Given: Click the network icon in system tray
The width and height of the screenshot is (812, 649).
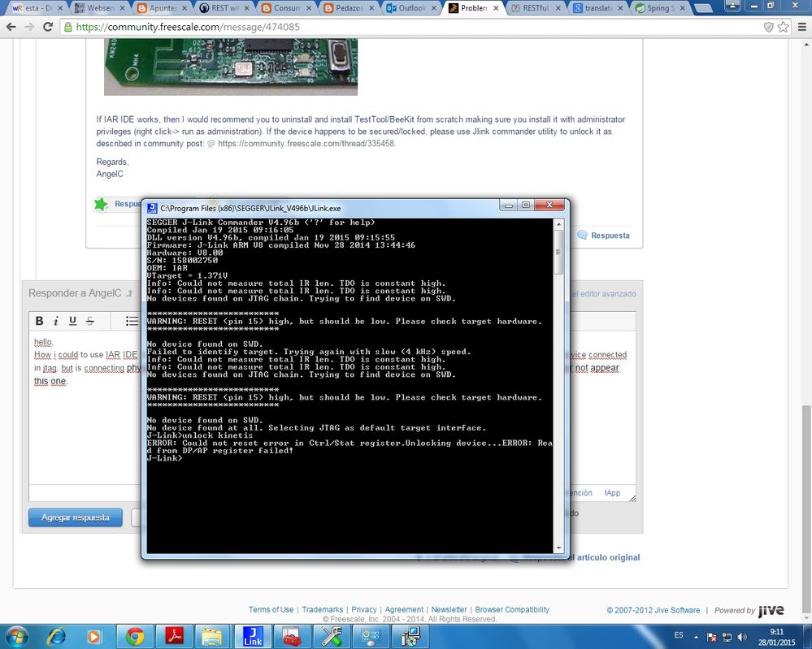Looking at the screenshot, I should (727, 637).
